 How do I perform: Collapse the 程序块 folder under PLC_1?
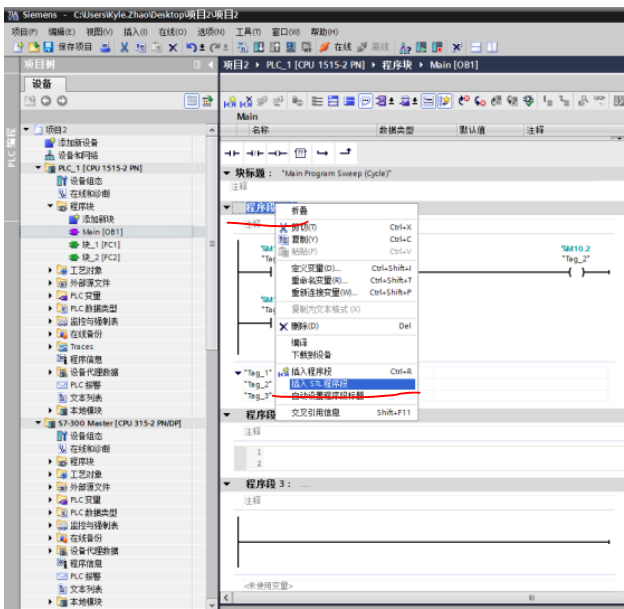50,206
